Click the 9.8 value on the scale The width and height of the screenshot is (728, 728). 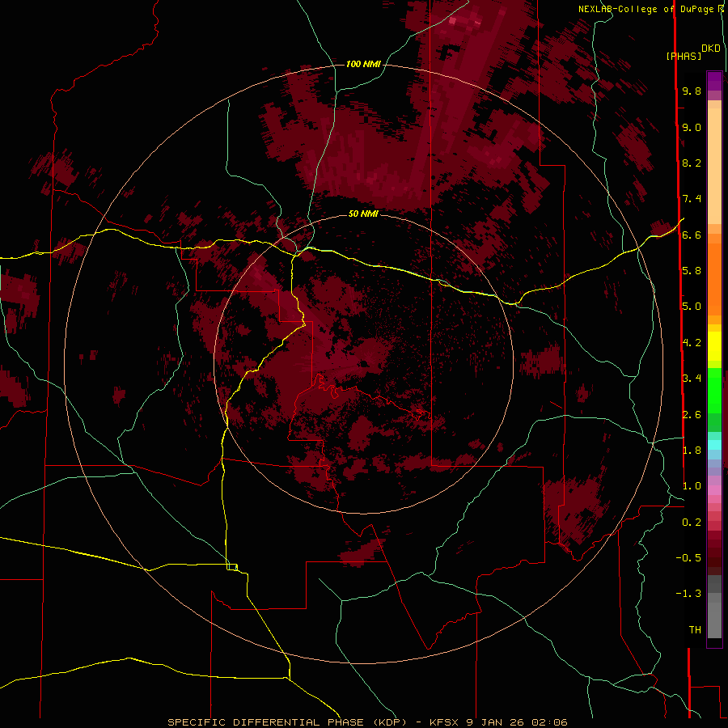click(x=692, y=91)
